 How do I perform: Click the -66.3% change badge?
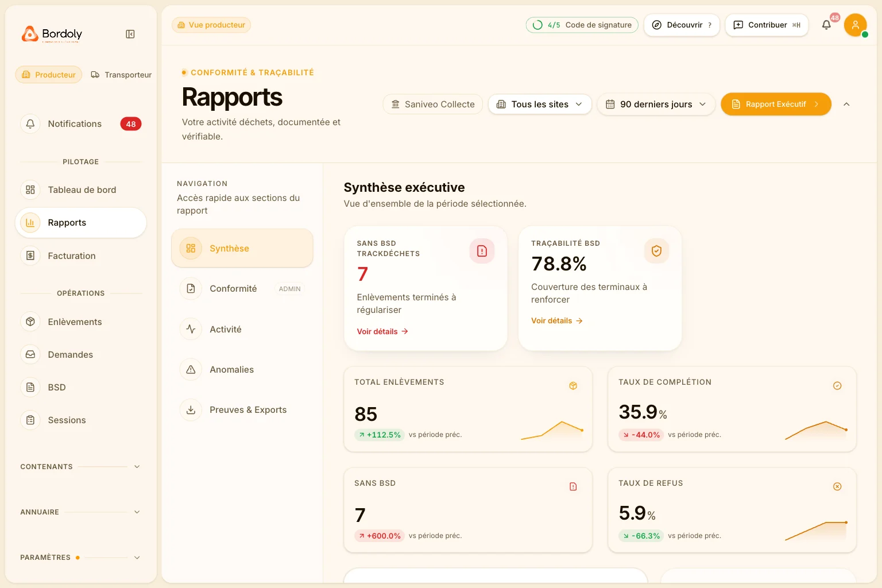(641, 536)
